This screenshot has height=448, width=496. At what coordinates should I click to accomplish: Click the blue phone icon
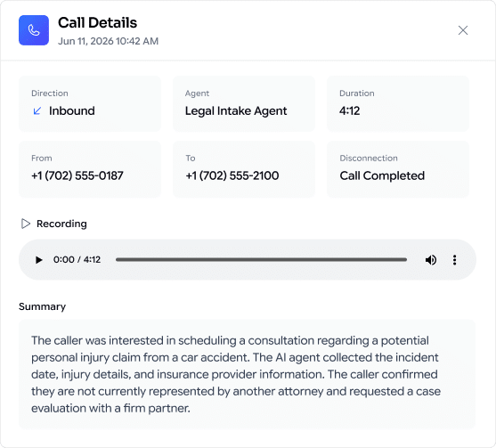coord(34,30)
